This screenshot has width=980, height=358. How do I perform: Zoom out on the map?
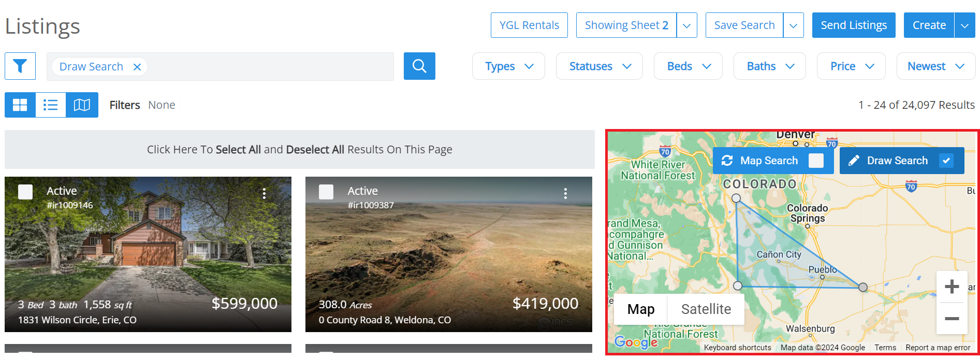(x=952, y=319)
